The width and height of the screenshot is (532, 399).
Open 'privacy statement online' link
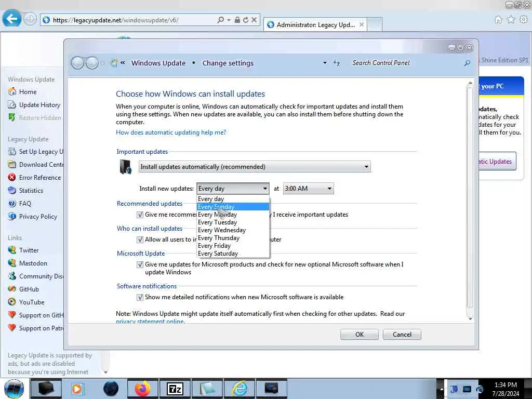click(x=150, y=321)
